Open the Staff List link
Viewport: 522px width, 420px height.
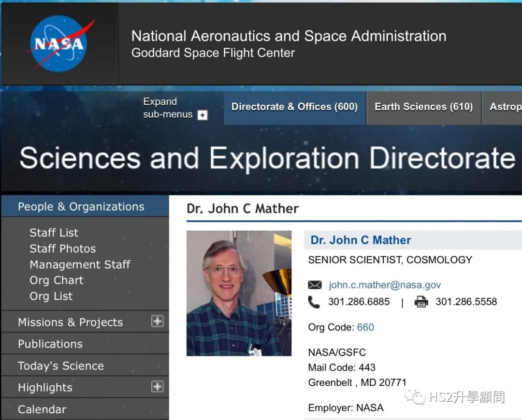(x=54, y=233)
